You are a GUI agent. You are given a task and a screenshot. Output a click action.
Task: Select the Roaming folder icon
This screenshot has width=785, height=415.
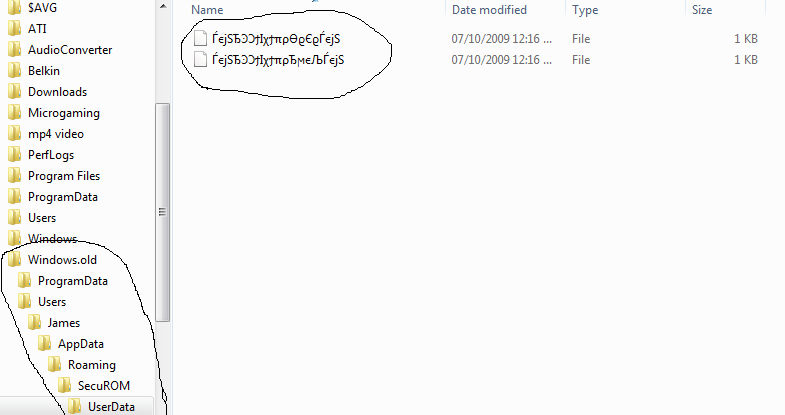click(x=54, y=364)
